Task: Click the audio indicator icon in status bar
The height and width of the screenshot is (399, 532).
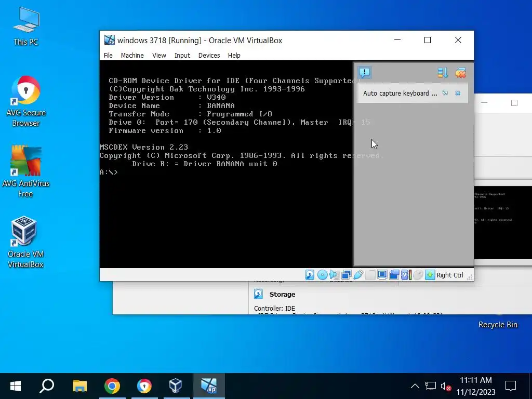Action: (334, 275)
